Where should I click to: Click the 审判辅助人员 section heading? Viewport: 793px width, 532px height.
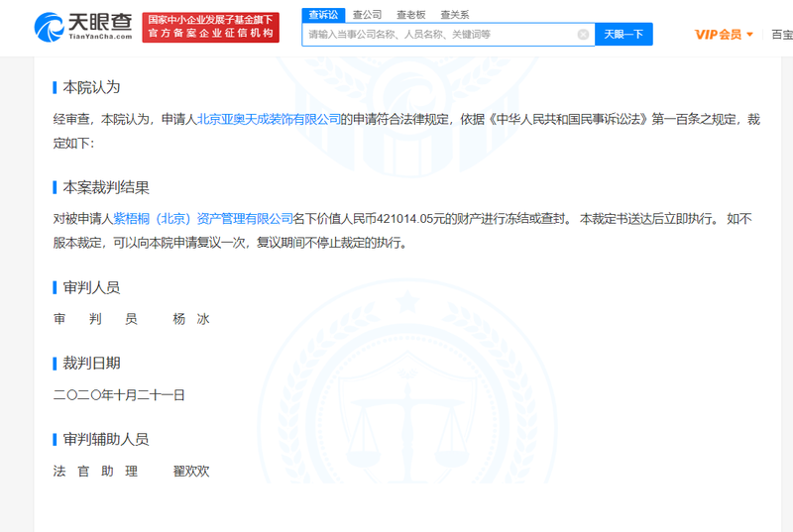pyautogui.click(x=106, y=440)
